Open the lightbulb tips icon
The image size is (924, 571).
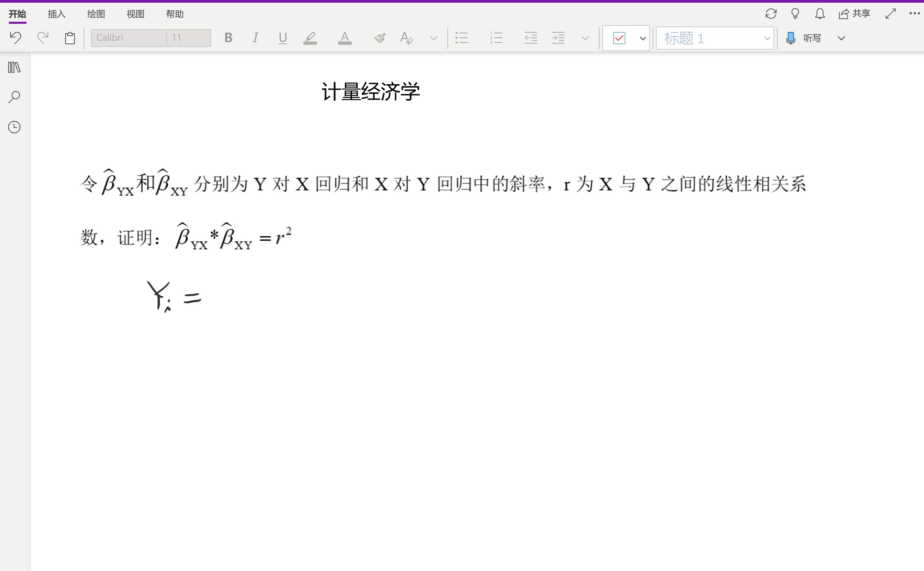click(795, 14)
